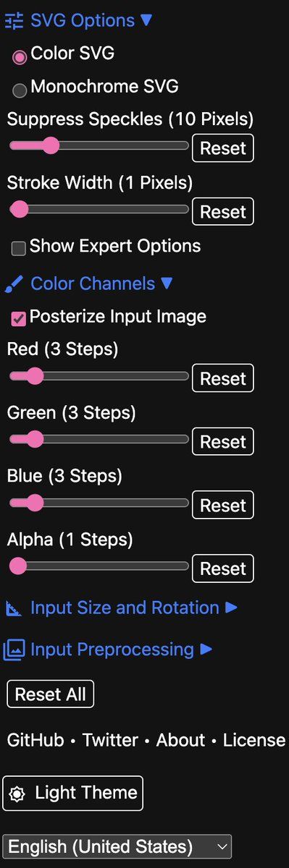Click the Input Size and Rotation ruler icon
289x868 pixels.
pyautogui.click(x=14, y=608)
